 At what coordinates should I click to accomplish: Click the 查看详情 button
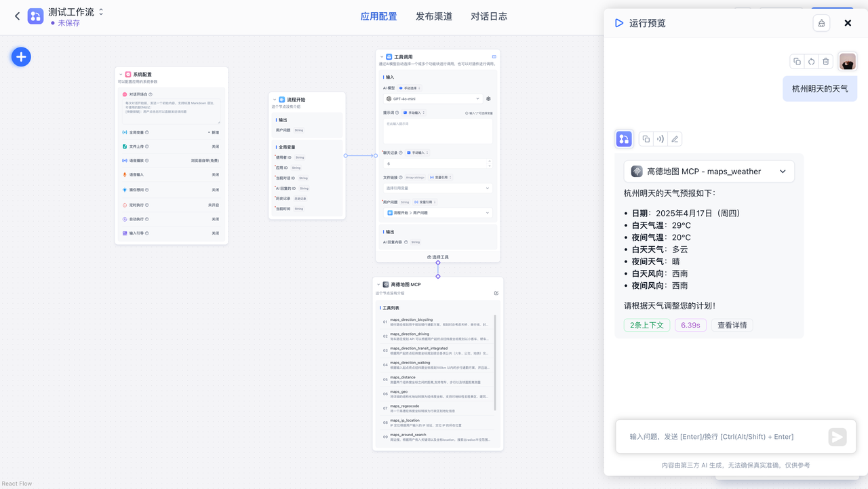[732, 325]
